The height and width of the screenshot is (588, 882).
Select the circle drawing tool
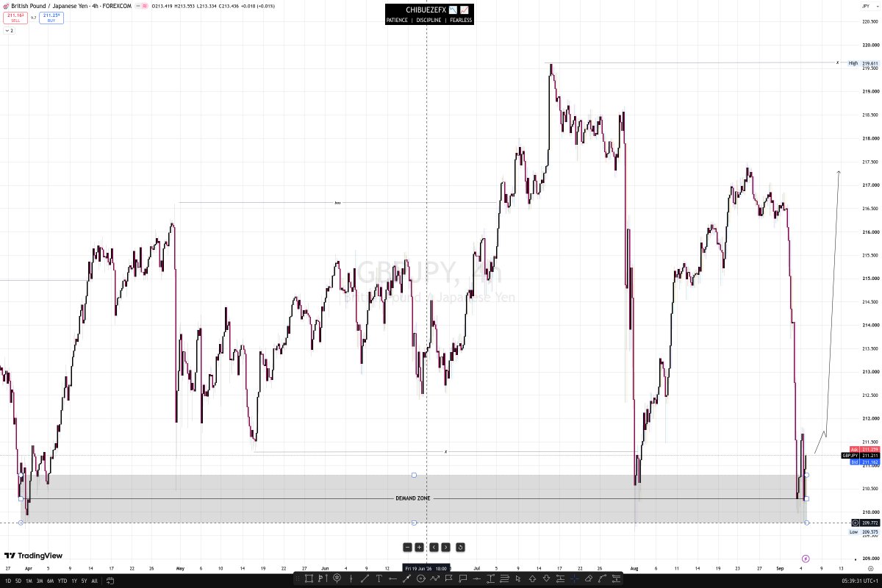(x=420, y=578)
